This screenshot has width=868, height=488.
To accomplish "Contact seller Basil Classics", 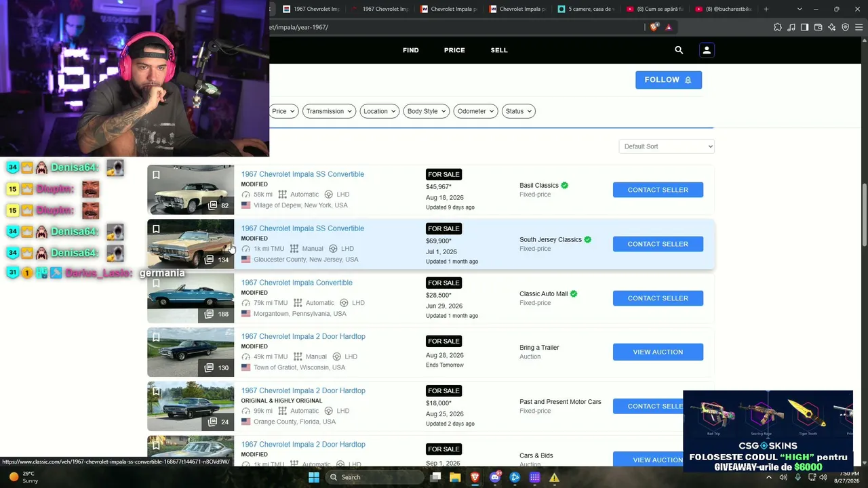I will point(658,190).
